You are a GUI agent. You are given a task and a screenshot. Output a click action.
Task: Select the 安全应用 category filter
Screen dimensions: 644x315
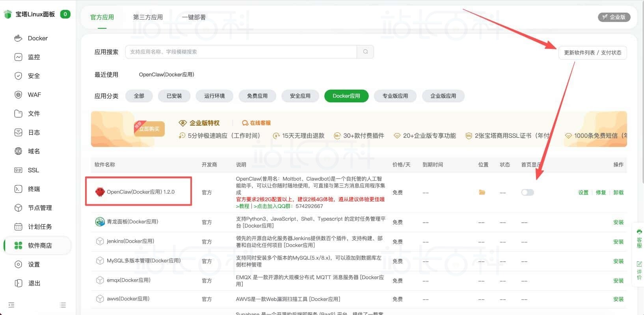(x=300, y=96)
